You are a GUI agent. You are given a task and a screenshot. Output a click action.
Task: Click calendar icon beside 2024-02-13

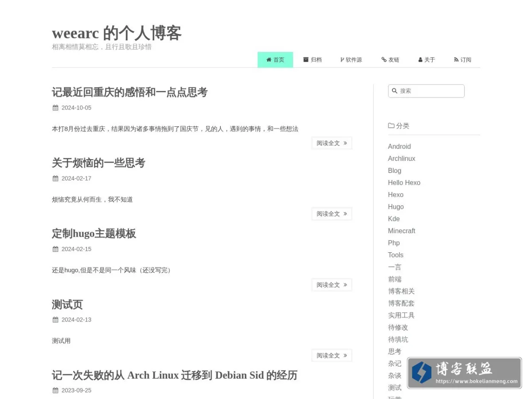point(55,320)
